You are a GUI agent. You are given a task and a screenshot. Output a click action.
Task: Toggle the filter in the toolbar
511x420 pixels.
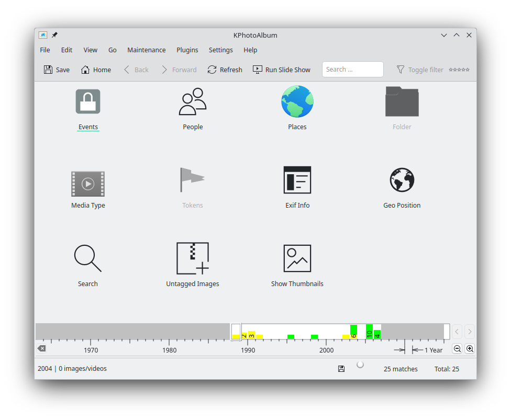pyautogui.click(x=420, y=70)
